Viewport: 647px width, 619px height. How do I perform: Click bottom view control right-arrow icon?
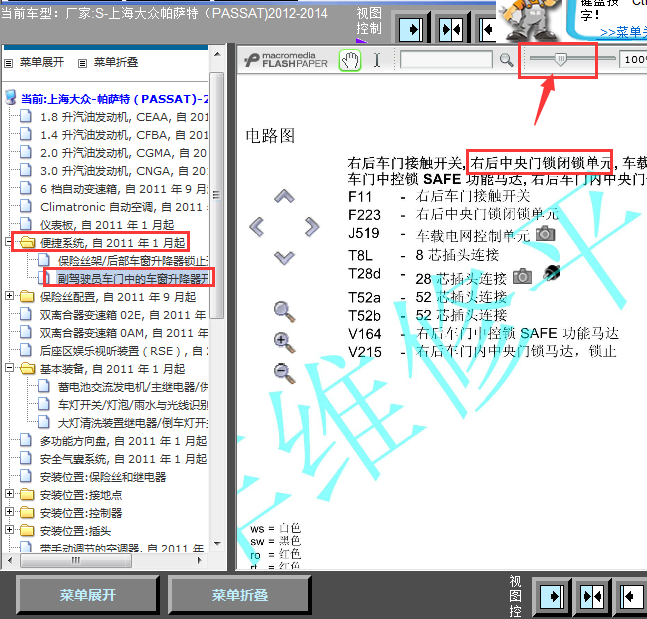click(x=552, y=596)
